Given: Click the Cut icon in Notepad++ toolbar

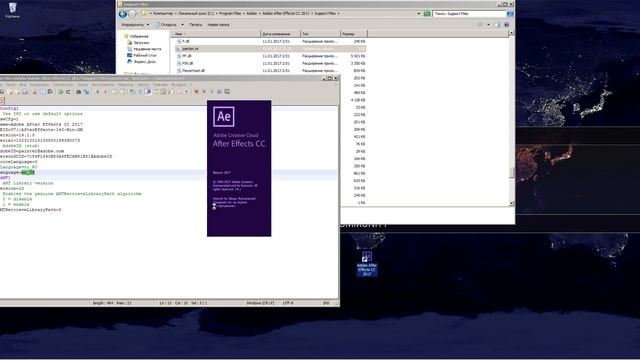Looking at the screenshot, I should pyautogui.click(x=34, y=92).
